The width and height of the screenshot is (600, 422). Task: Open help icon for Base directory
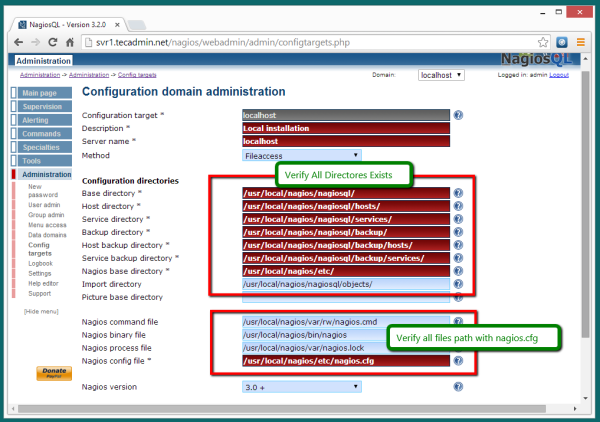(458, 193)
